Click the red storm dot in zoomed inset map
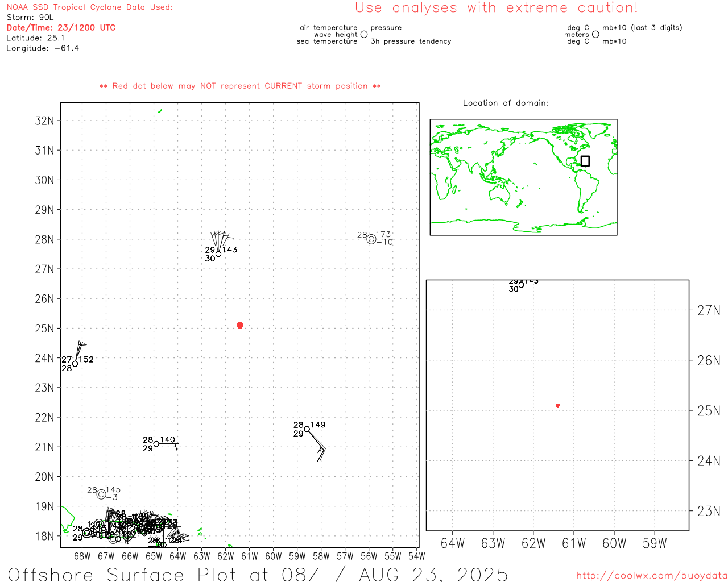Screen dimensions: 728x582 coord(557,405)
